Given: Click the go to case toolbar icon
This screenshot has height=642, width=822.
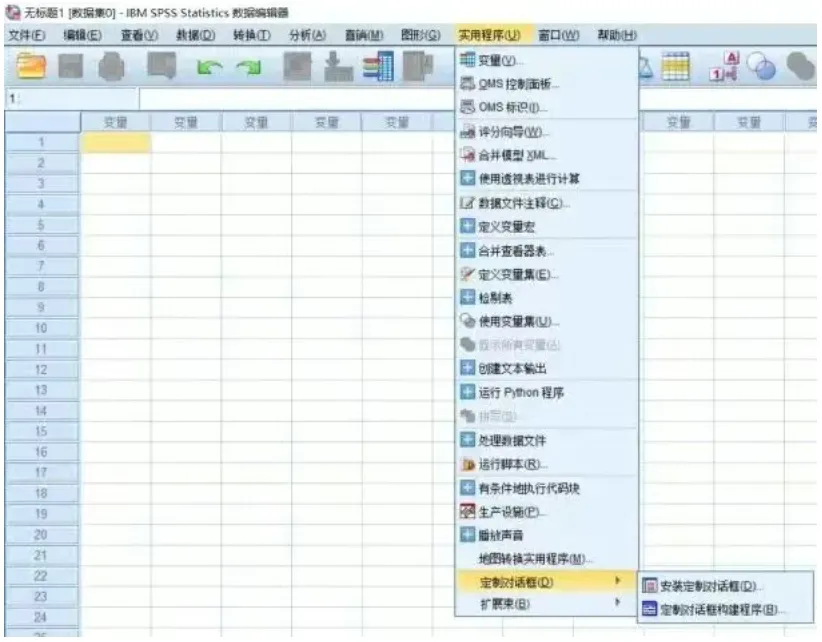Looking at the screenshot, I should click(x=297, y=67).
